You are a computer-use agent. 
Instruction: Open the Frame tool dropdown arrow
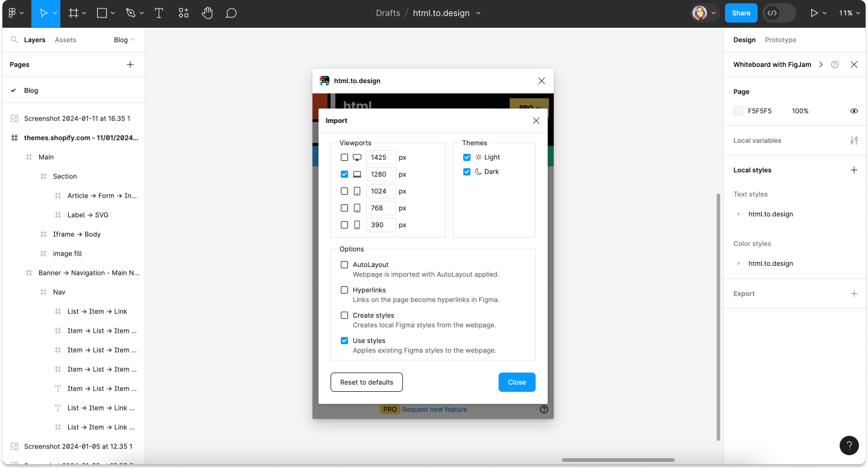84,13
